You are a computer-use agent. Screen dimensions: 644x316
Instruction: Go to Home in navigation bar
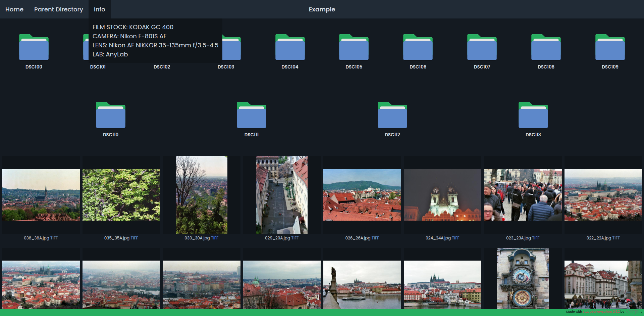pyautogui.click(x=14, y=9)
